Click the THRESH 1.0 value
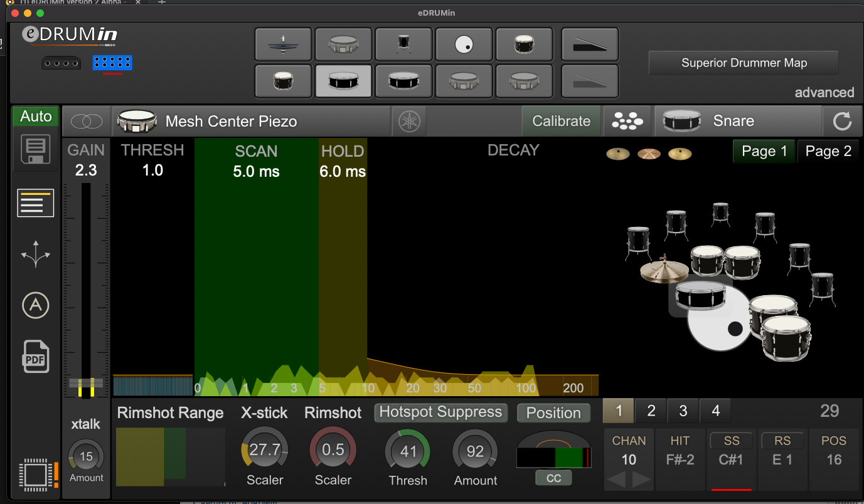The width and height of the screenshot is (864, 504). point(152,171)
